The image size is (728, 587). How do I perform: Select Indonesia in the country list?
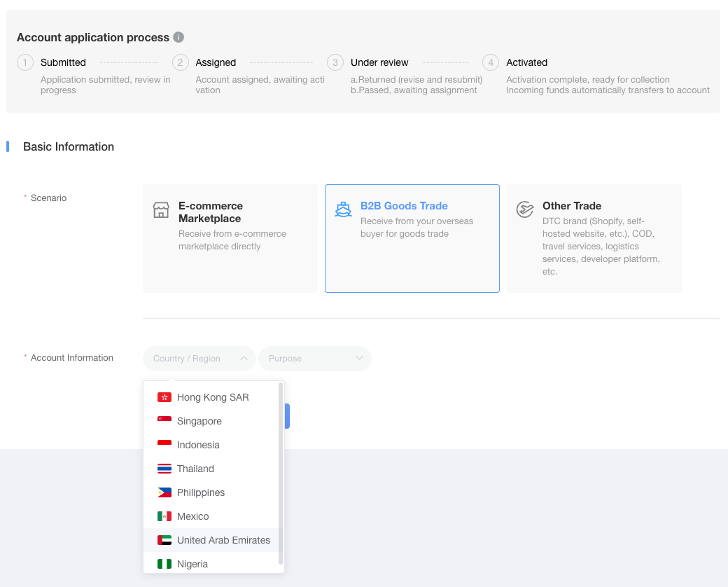point(198,445)
